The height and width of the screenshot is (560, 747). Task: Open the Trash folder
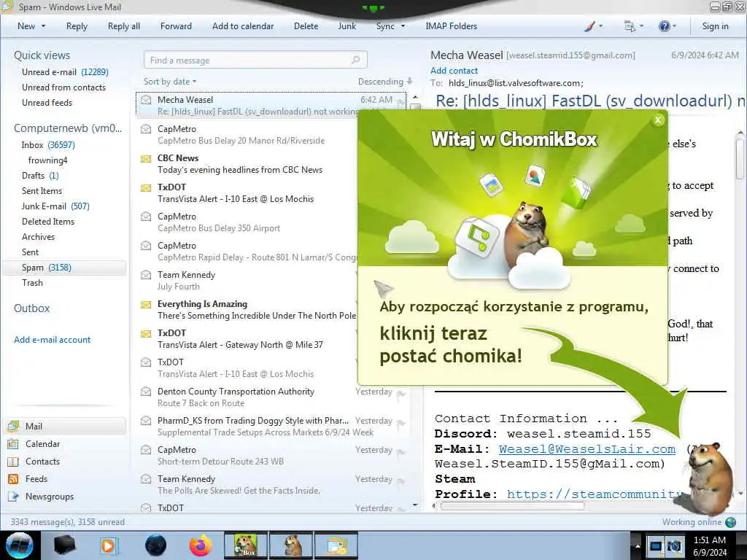32,283
